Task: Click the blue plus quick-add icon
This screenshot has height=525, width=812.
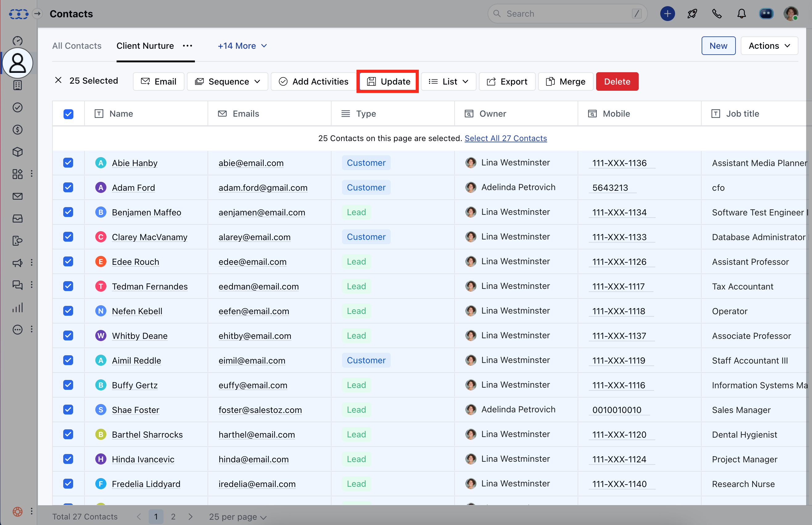Action: coord(667,14)
